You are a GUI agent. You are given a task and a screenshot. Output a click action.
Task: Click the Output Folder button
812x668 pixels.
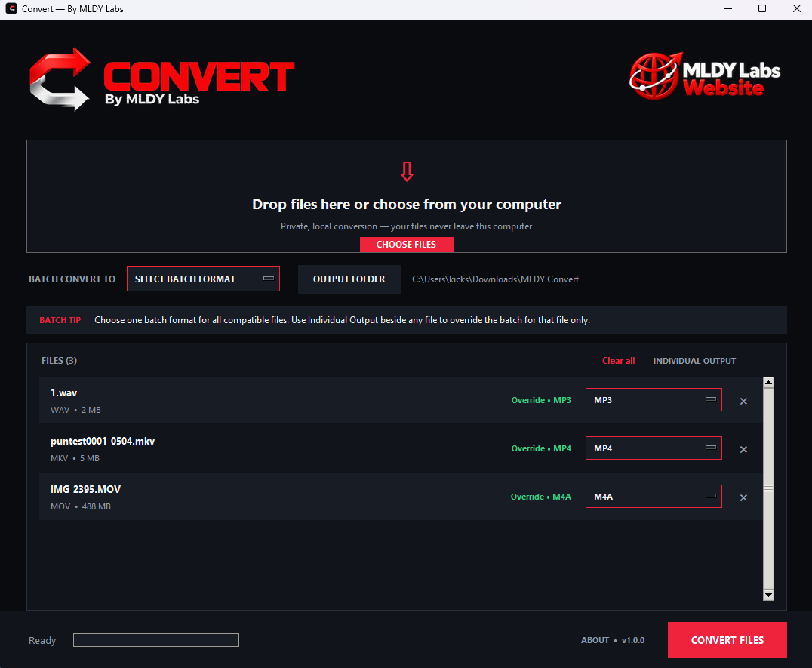(x=349, y=279)
